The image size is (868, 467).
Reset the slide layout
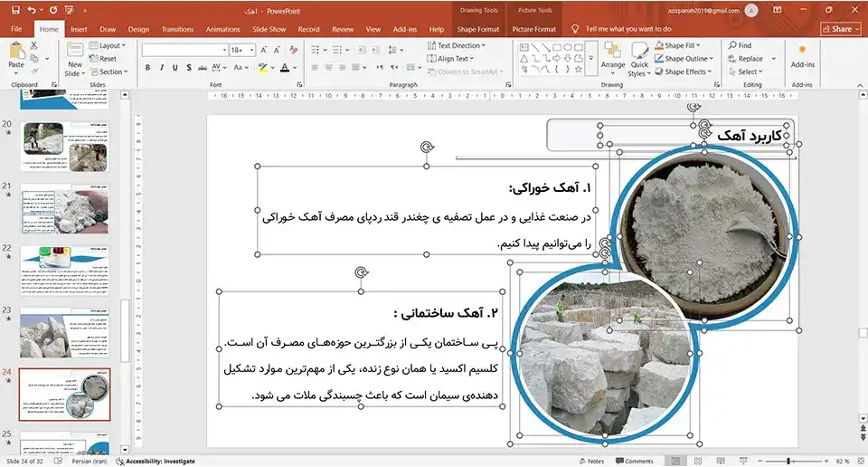(103, 58)
